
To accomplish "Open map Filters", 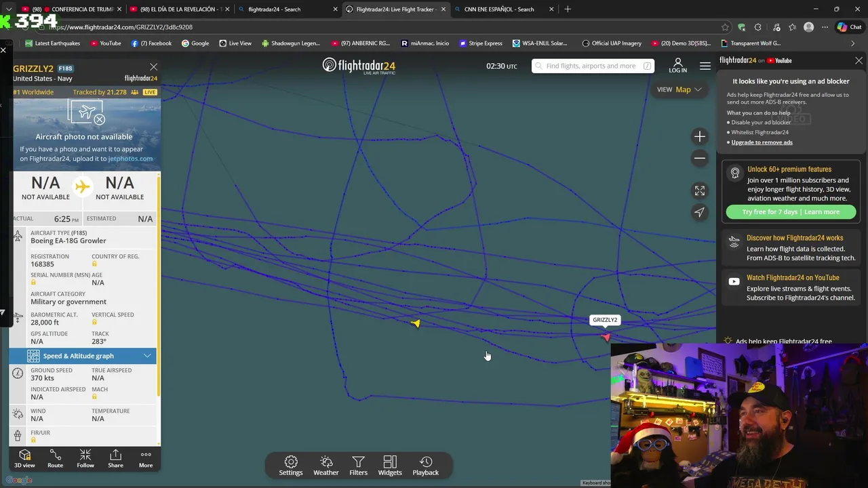I will click(x=358, y=466).
